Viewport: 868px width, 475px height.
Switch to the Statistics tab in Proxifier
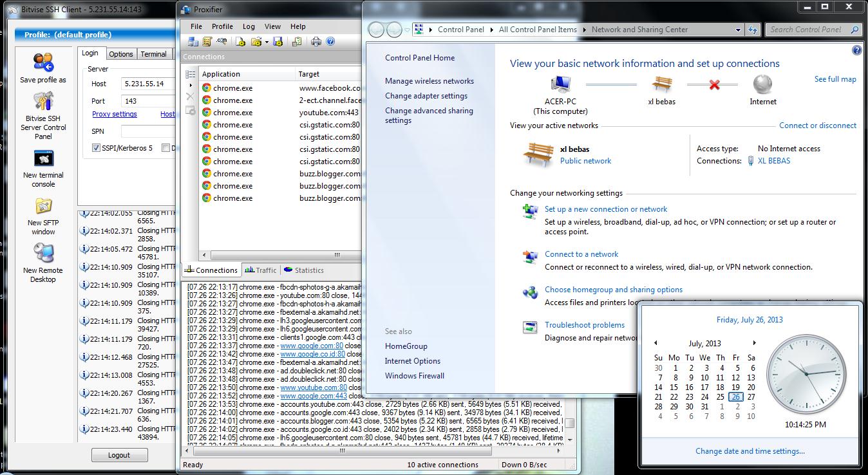pyautogui.click(x=304, y=270)
